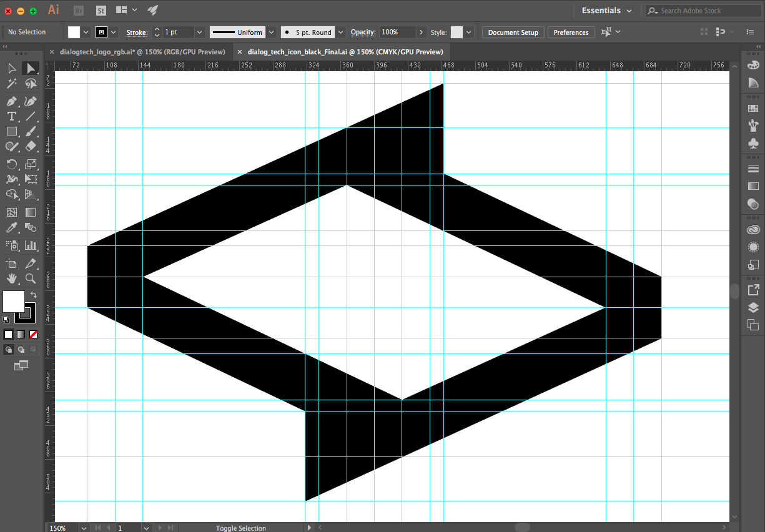Open the fill color dropdown arrow
This screenshot has width=765, height=532.
click(x=86, y=32)
